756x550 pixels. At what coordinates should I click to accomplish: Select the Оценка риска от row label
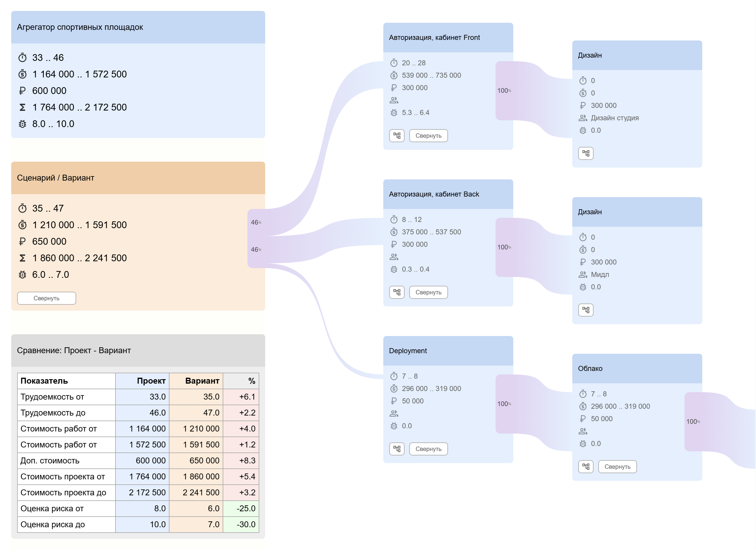point(52,509)
